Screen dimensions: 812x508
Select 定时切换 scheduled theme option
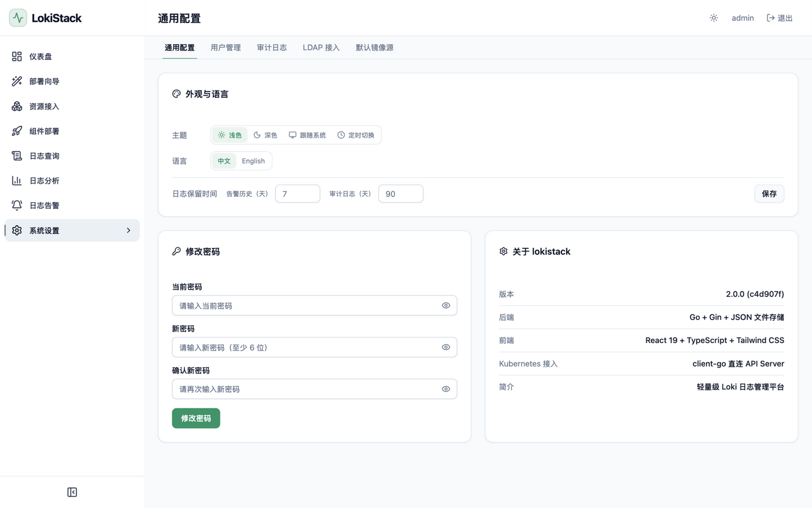tap(356, 135)
